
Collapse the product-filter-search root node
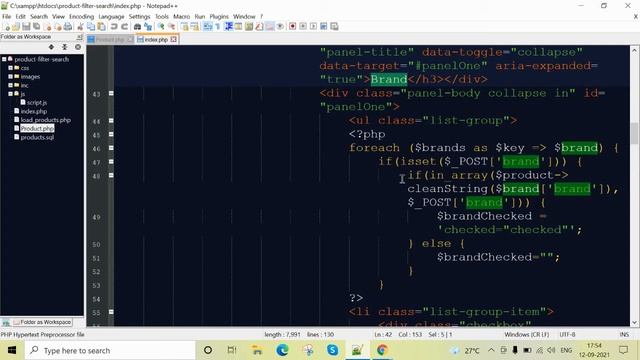click(x=4, y=59)
